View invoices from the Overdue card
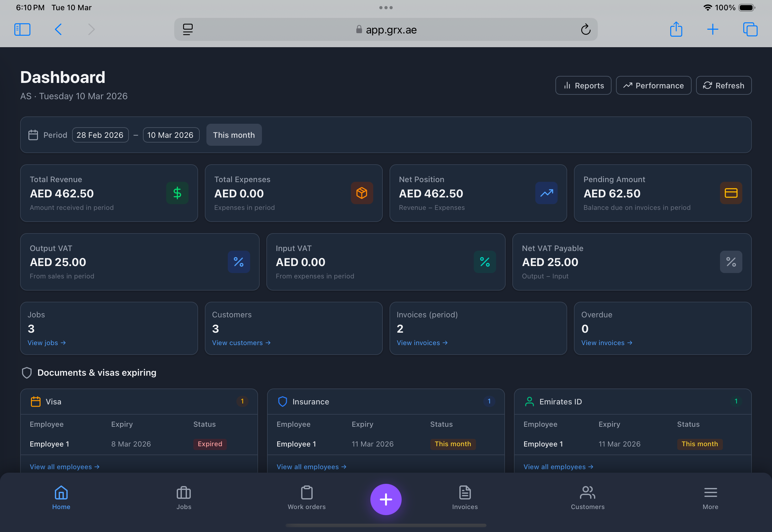 pyautogui.click(x=606, y=343)
